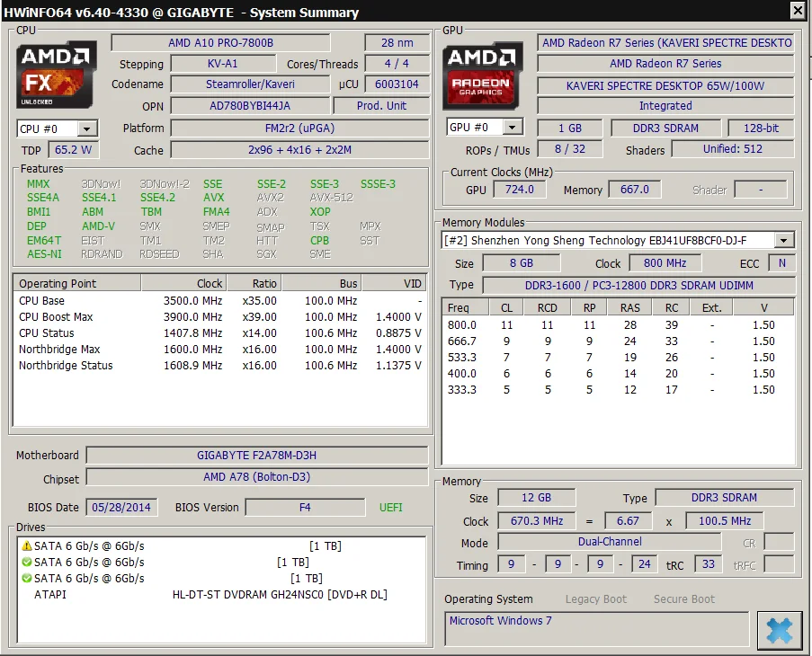Click the Operating Point column header
This screenshot has width=812, height=656.
pyautogui.click(x=77, y=283)
